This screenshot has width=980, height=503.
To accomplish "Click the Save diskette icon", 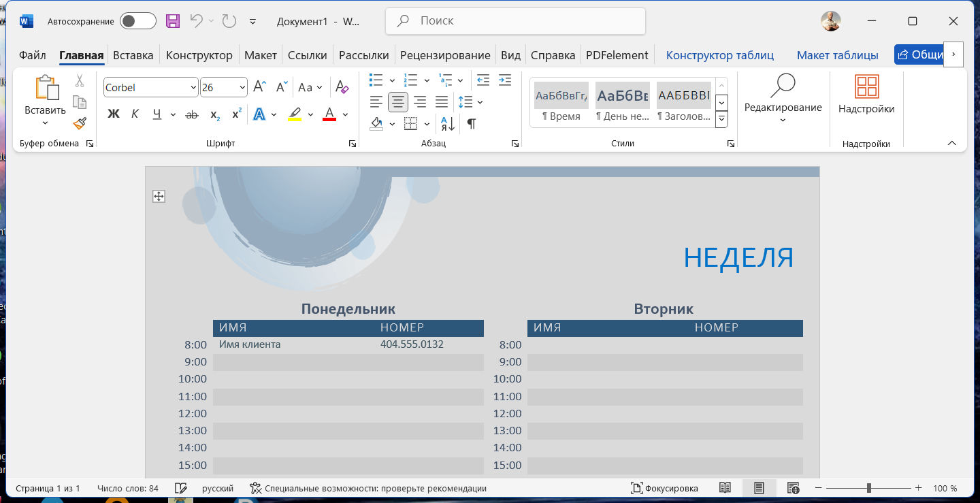I will pos(173,21).
